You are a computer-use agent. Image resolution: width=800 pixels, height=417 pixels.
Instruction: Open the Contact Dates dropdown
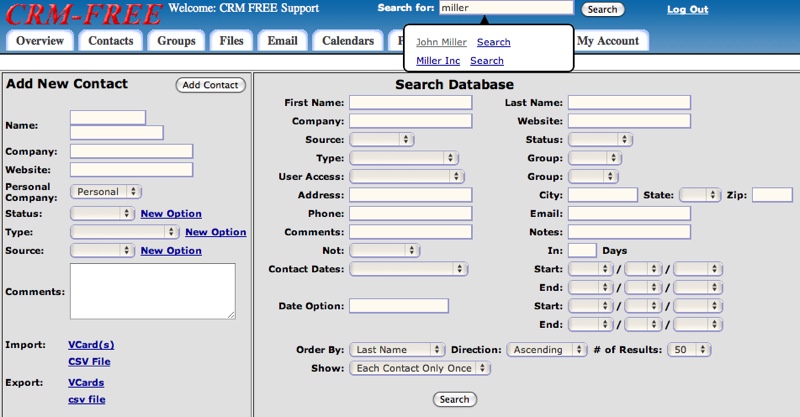click(x=409, y=269)
